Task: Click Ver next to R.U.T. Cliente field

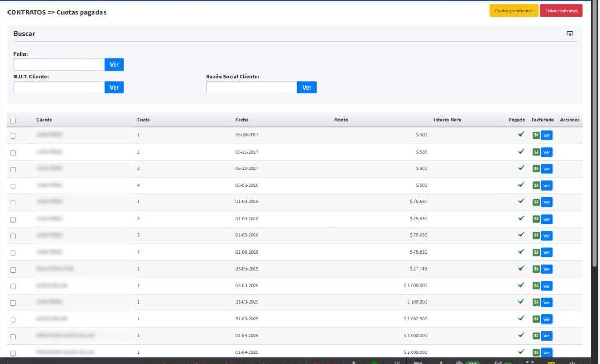Action: [x=114, y=88]
